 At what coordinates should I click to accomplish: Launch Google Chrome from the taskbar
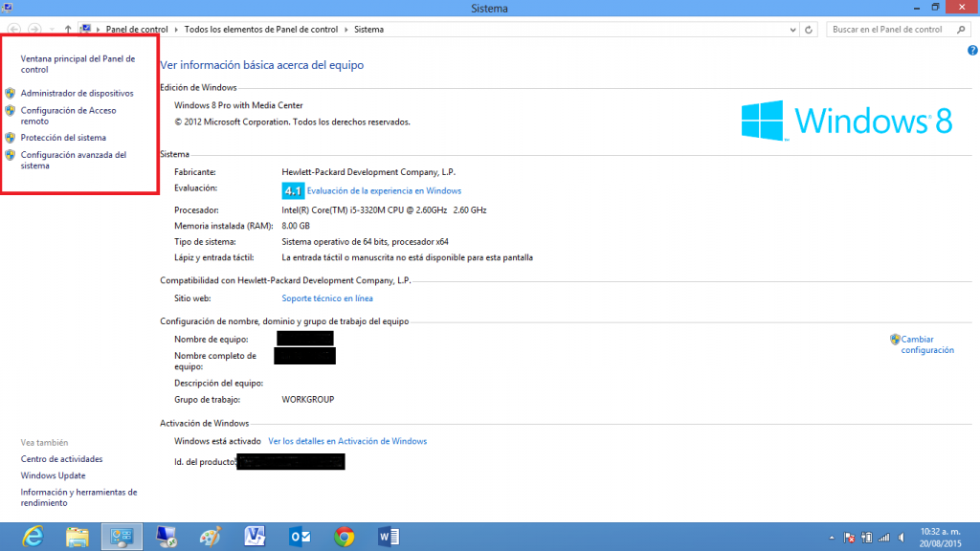pyautogui.click(x=345, y=537)
